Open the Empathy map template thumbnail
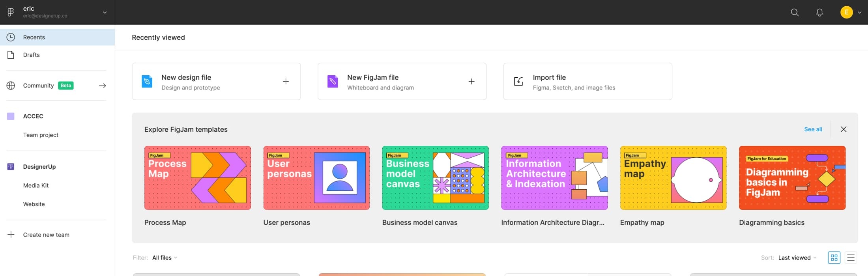This screenshot has width=868, height=276. (x=673, y=178)
